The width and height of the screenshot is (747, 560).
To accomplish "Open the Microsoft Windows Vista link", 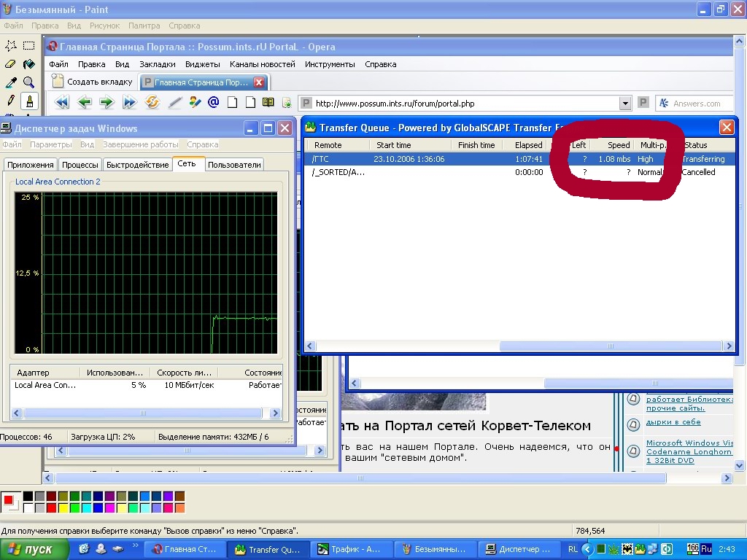I will click(x=689, y=443).
